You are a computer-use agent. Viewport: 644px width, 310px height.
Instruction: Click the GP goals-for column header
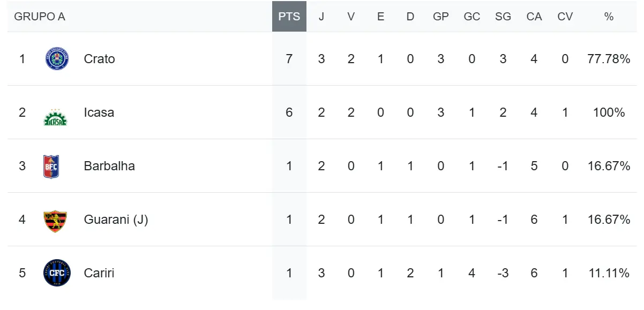[441, 17]
